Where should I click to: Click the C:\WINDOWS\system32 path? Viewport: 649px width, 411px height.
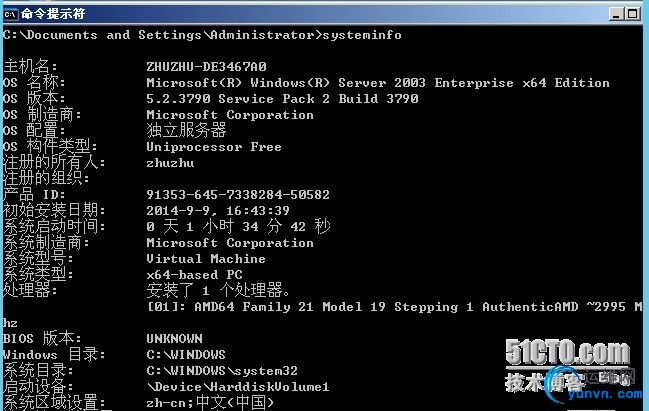pos(222,371)
